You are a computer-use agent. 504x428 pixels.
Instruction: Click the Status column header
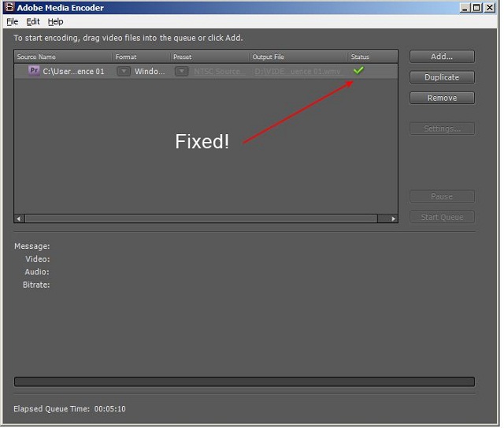click(x=372, y=57)
